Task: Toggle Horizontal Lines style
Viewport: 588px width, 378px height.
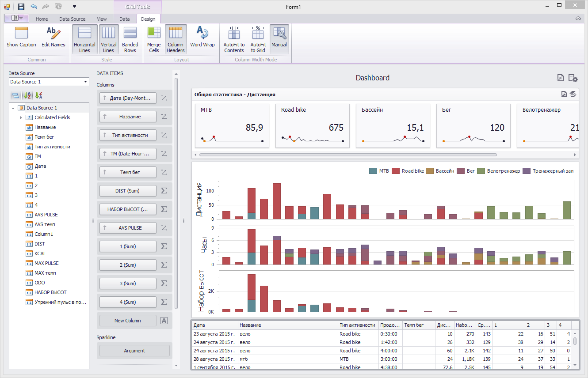Action: coord(84,34)
